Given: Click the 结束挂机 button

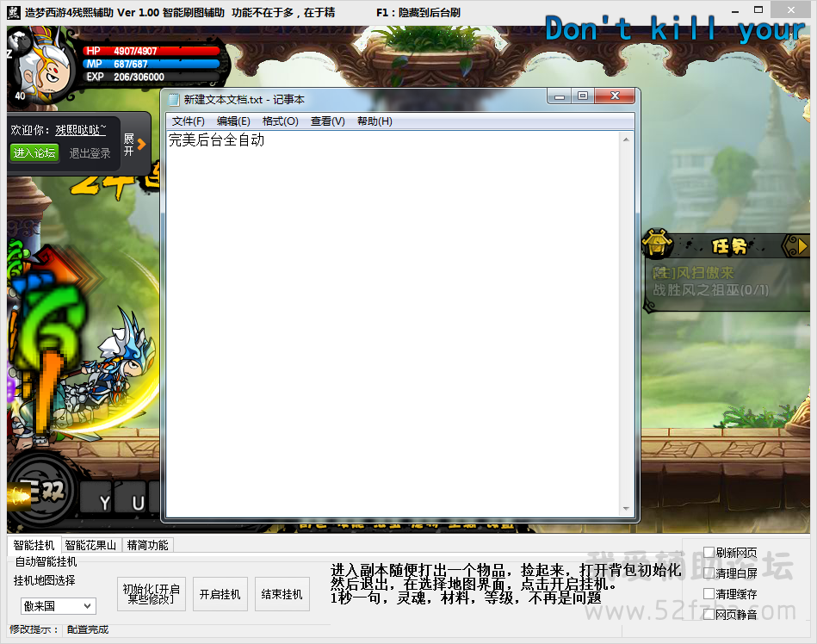Looking at the screenshot, I should 282,594.
